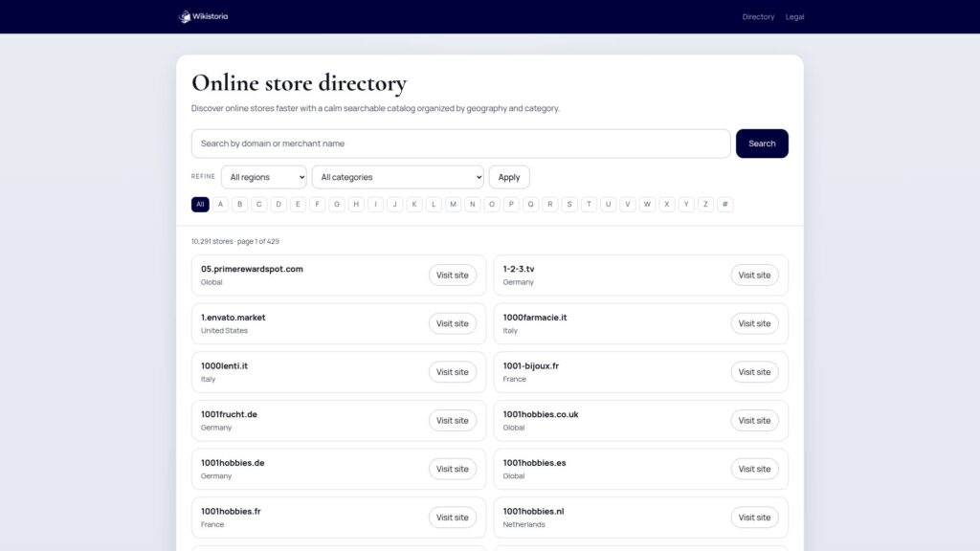Click the 1001hobbies.fr store name
Image resolution: width=980 pixels, height=551 pixels.
231,511
